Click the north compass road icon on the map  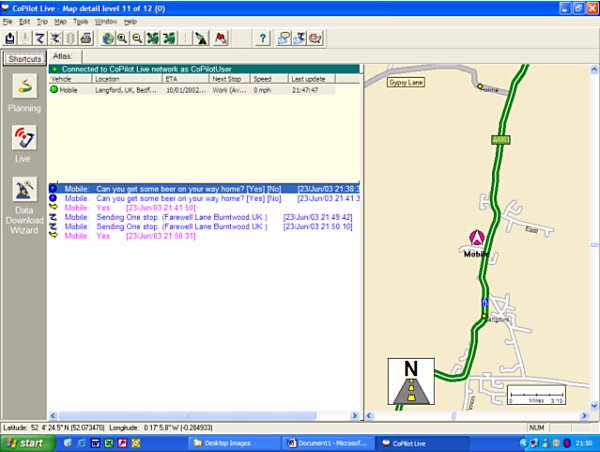click(411, 382)
